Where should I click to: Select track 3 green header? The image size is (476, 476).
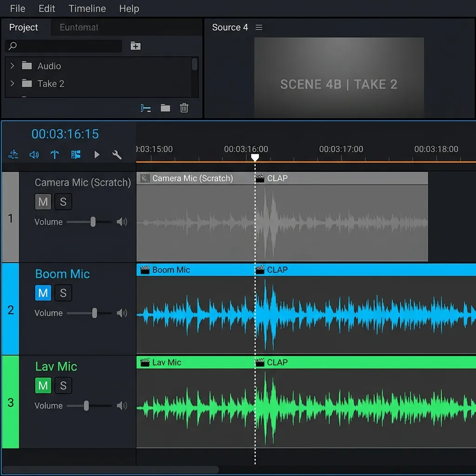(11, 402)
